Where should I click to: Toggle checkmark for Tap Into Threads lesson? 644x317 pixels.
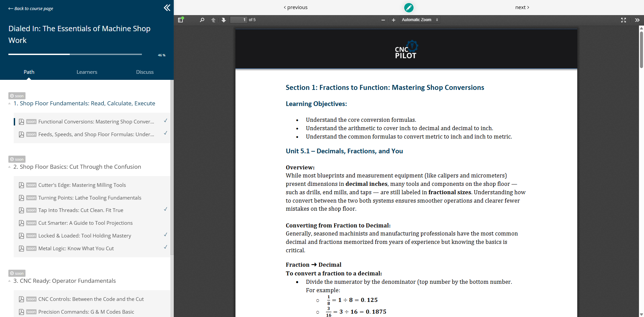pos(165,209)
